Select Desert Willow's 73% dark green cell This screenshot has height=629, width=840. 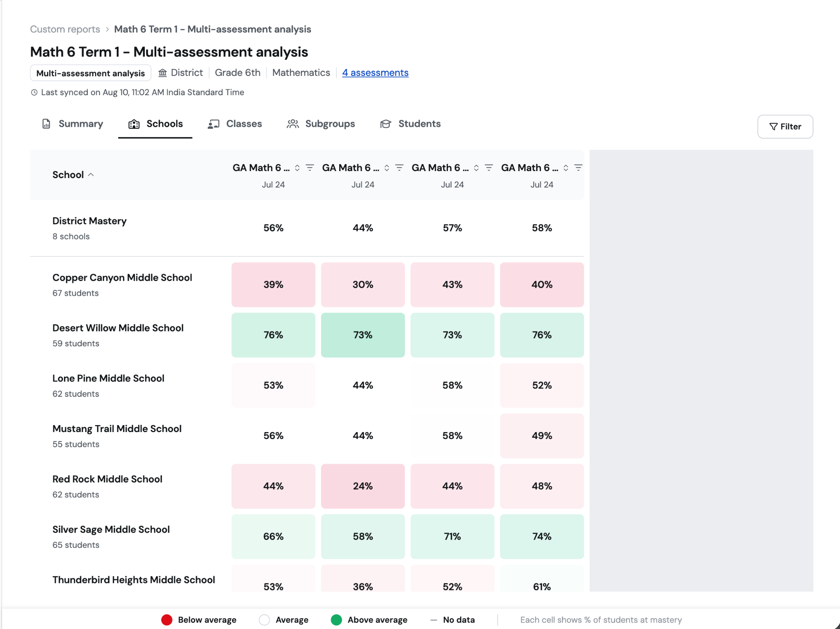363,335
